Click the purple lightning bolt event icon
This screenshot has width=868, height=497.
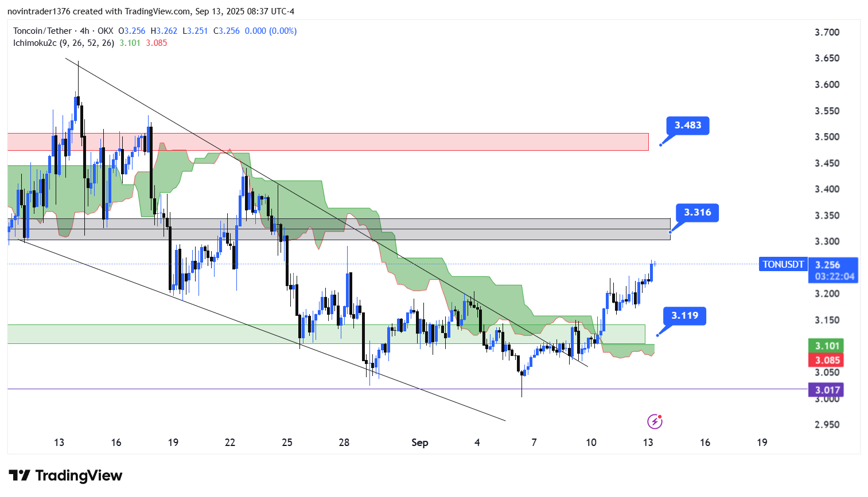(x=655, y=422)
